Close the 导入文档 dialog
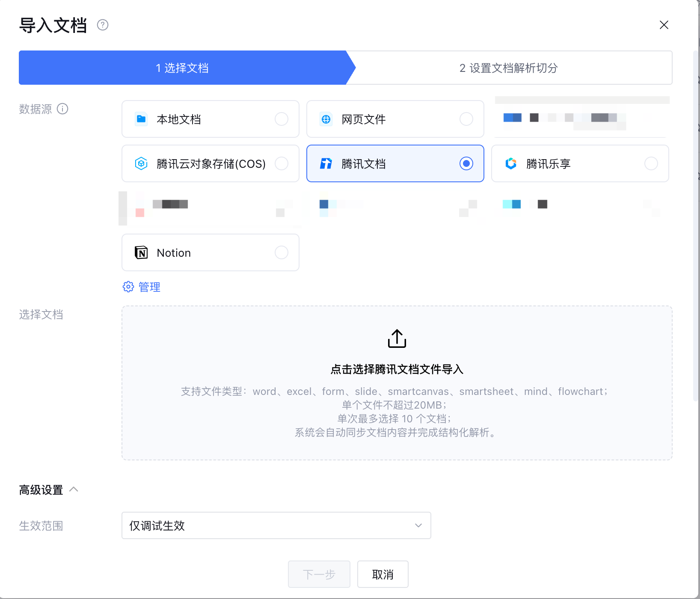This screenshot has height=599, width=700. [x=664, y=25]
